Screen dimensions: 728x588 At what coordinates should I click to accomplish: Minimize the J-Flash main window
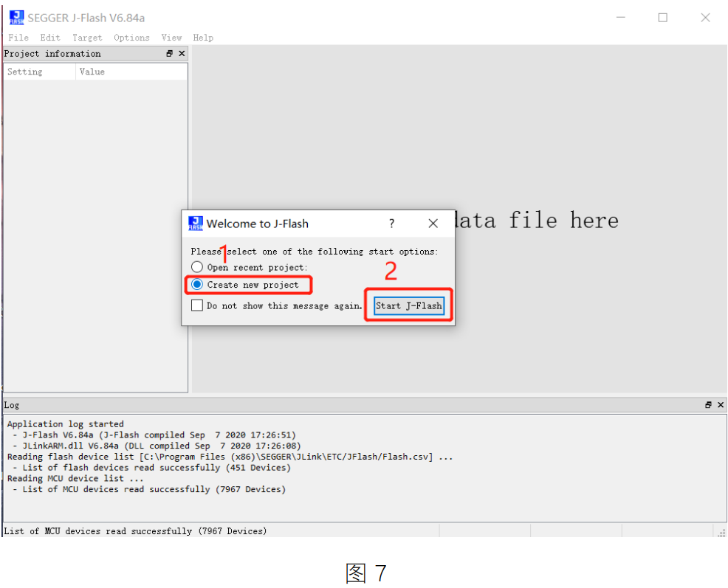tap(621, 18)
